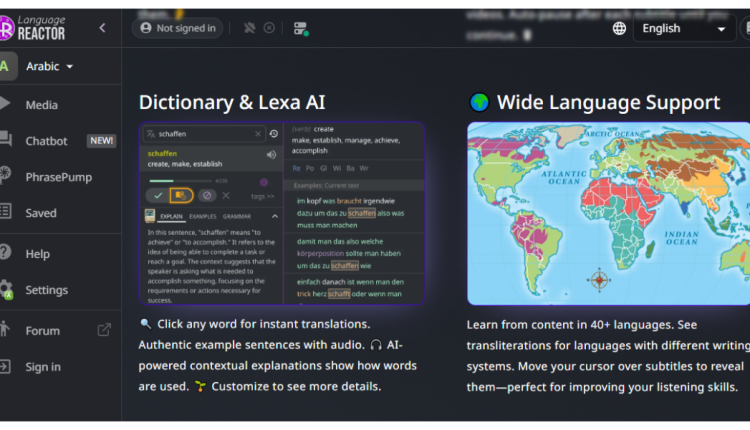Click the Wide Language Support heading
The width and height of the screenshot is (750, 430).
click(608, 102)
